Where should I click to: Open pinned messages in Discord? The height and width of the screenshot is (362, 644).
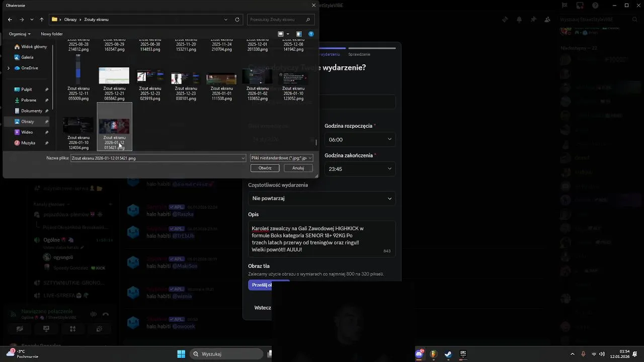point(533,20)
